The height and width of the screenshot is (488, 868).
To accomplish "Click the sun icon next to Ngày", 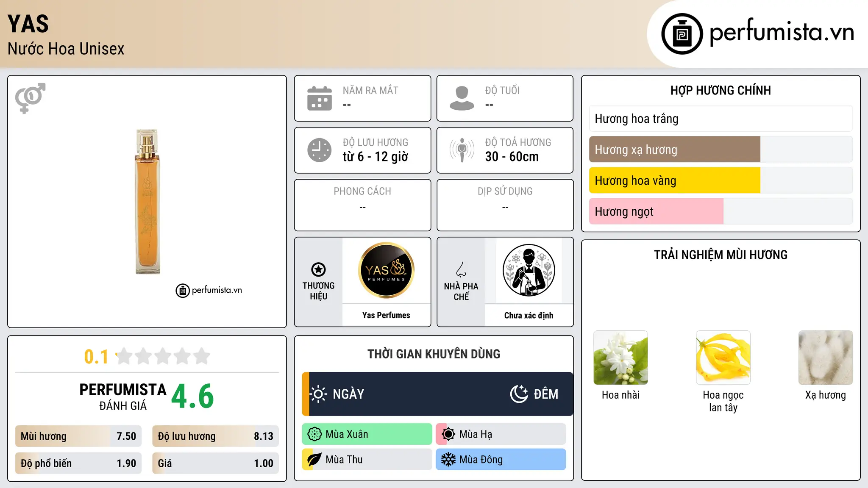I will [x=318, y=394].
